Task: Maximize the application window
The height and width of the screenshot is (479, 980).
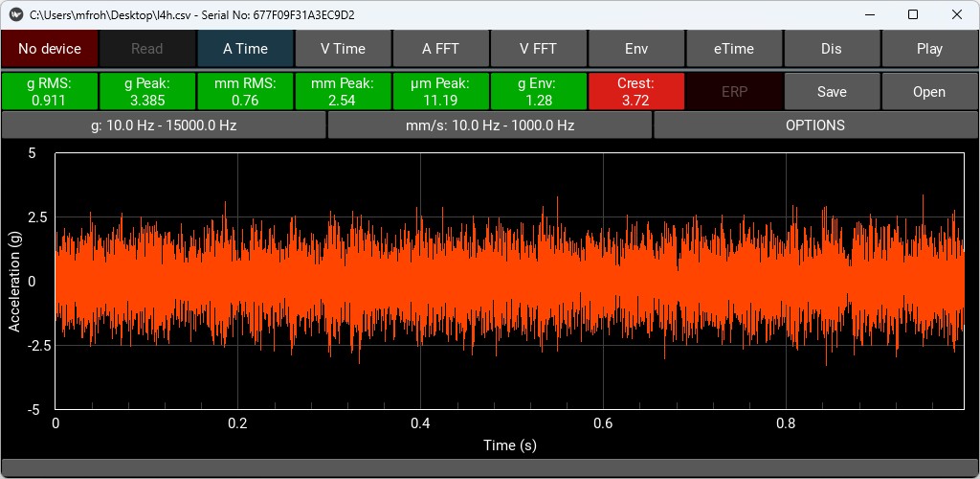Action: click(912, 15)
